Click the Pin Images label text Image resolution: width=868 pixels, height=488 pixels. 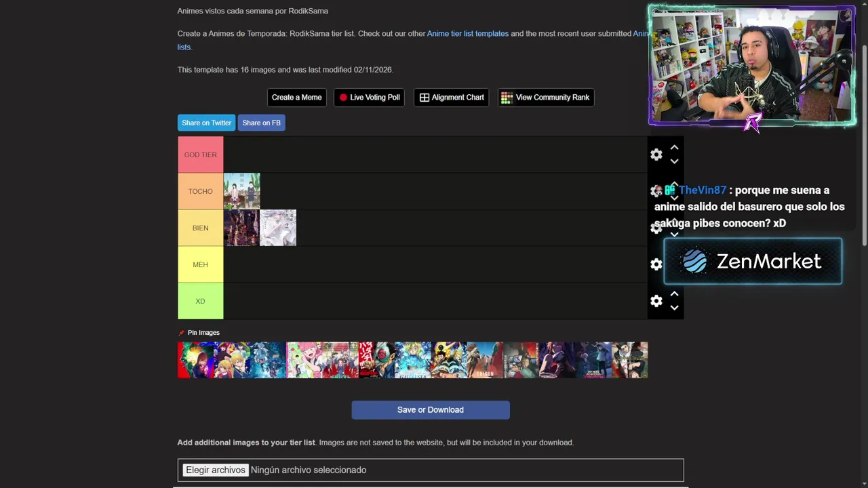[203, 333]
